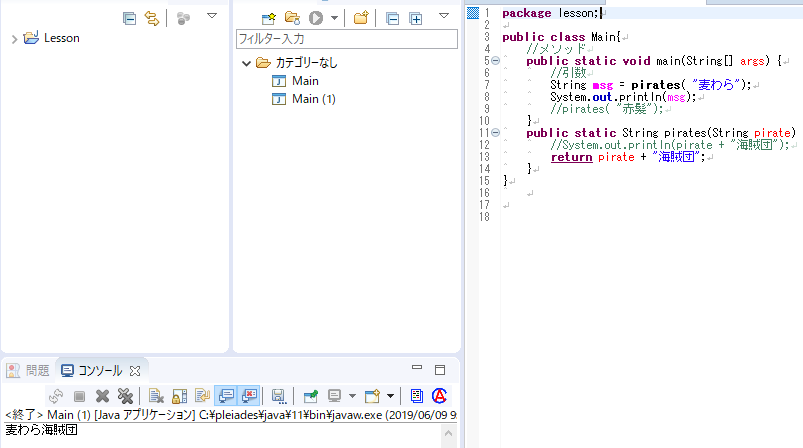Collapse the カテゴリーなし category
This screenshot has width=803, height=448.
click(246, 63)
